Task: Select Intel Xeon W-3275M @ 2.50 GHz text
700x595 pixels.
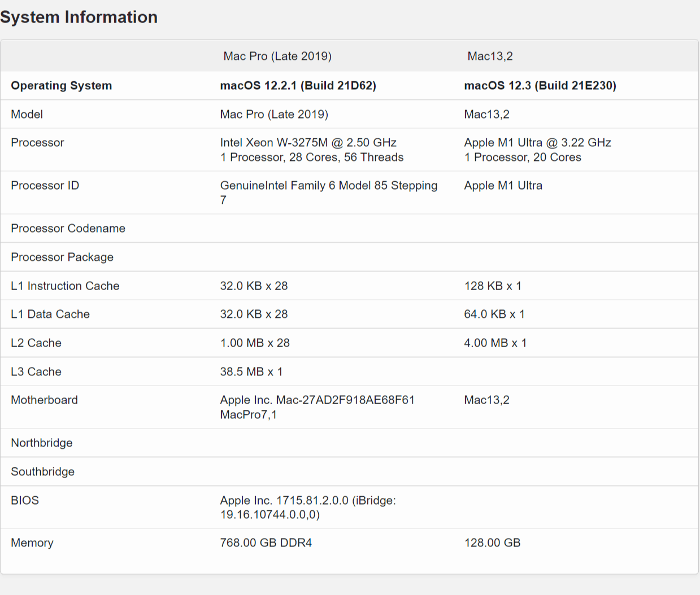Action: coord(308,142)
